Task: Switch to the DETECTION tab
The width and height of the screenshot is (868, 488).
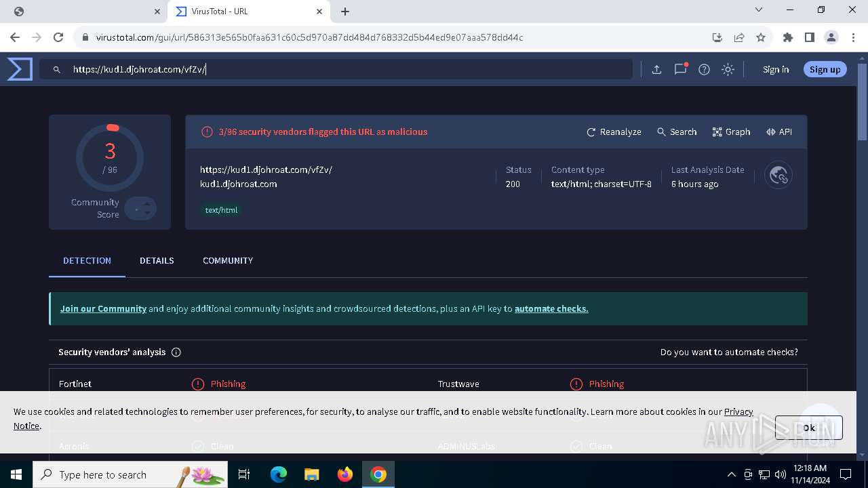Action: click(x=87, y=260)
